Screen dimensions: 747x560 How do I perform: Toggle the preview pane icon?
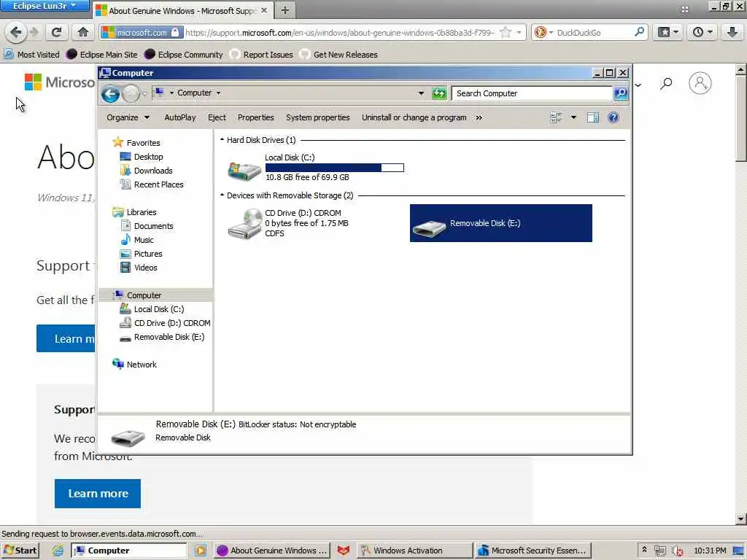(x=592, y=117)
